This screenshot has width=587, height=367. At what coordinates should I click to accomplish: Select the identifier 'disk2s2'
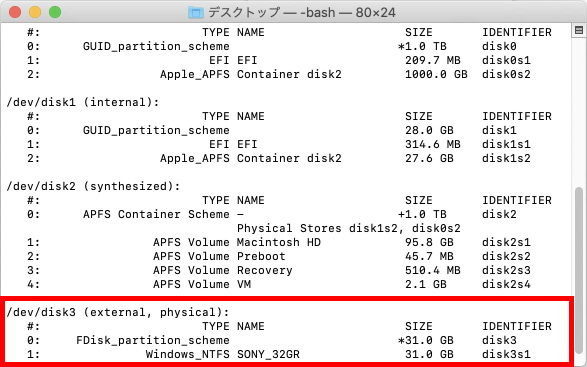tap(506, 256)
